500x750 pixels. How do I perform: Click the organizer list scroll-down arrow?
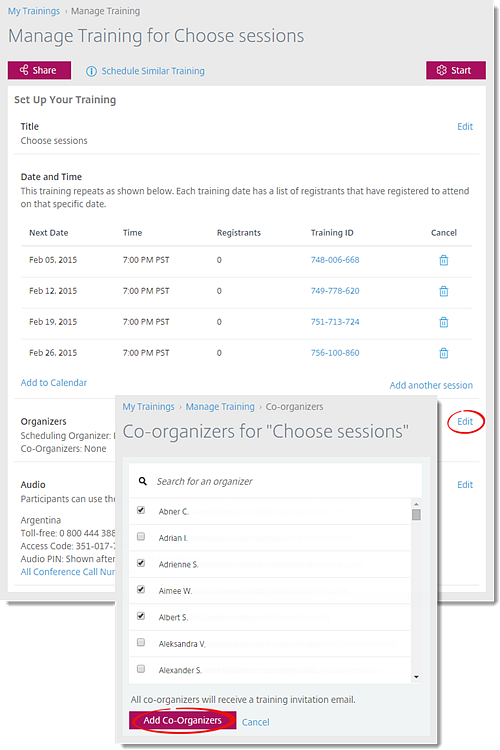[416, 677]
